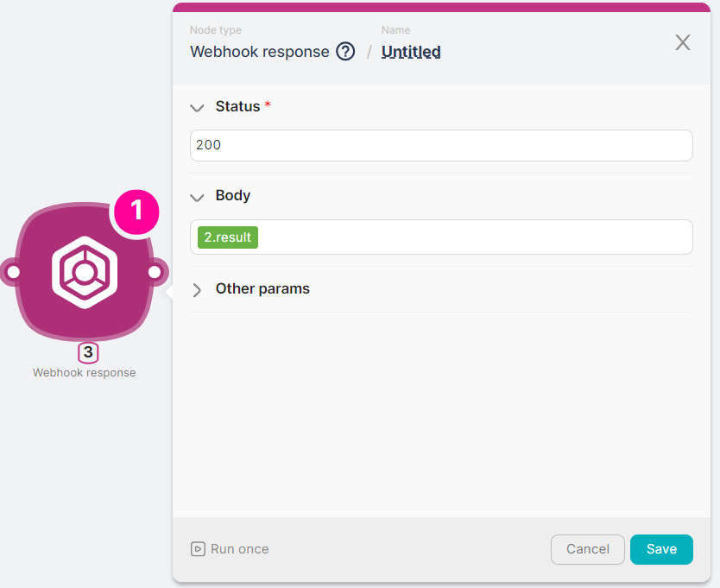This screenshot has height=588, width=720.
Task: Click empty area in the Body field
Action: (475, 237)
